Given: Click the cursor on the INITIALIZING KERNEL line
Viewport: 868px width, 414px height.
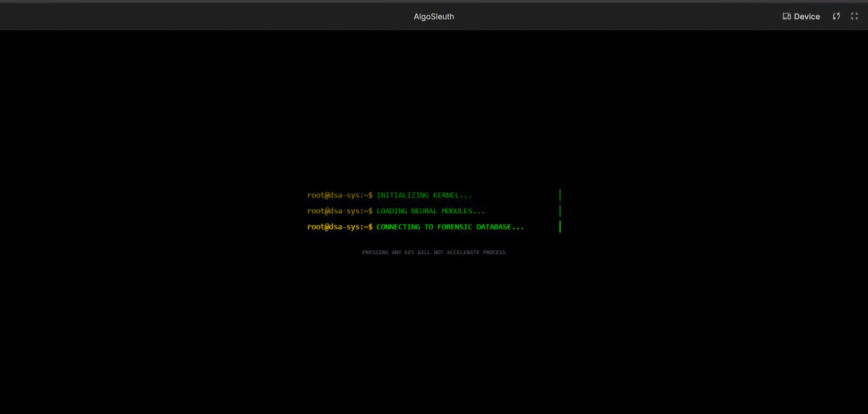Looking at the screenshot, I should [560, 195].
